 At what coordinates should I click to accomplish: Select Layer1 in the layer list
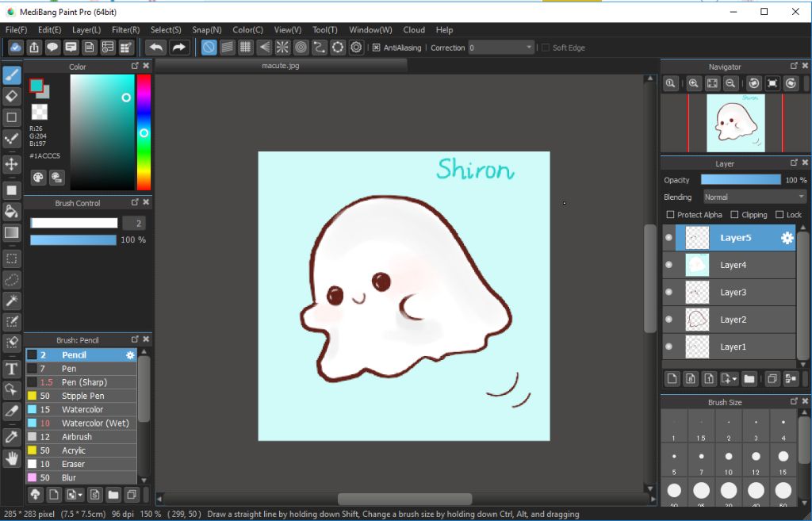point(730,347)
